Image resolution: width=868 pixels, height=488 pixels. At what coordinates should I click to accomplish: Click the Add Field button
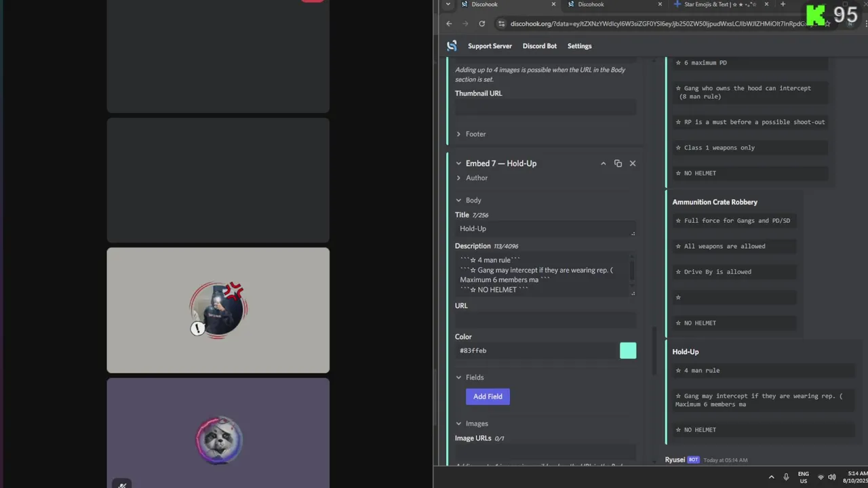coord(488,396)
